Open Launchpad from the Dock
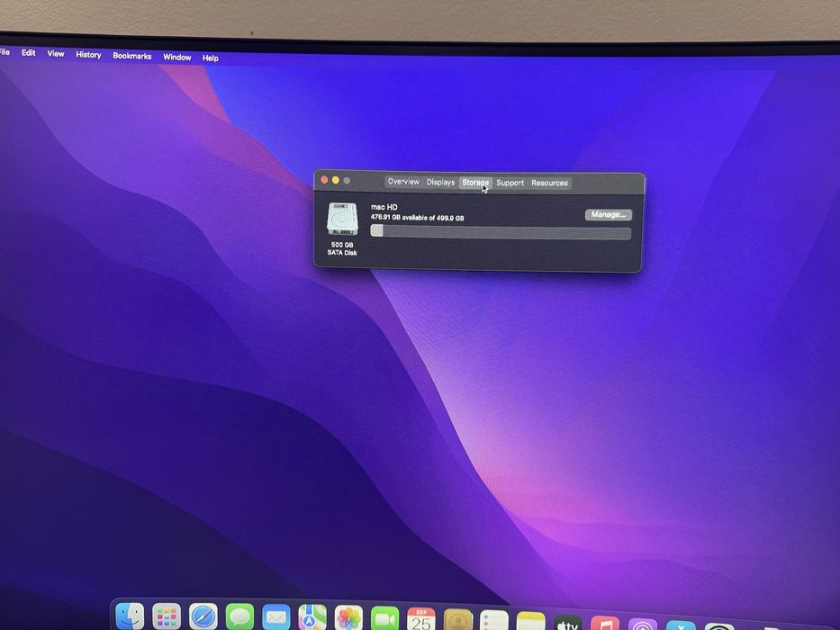840x630 pixels. tap(167, 616)
